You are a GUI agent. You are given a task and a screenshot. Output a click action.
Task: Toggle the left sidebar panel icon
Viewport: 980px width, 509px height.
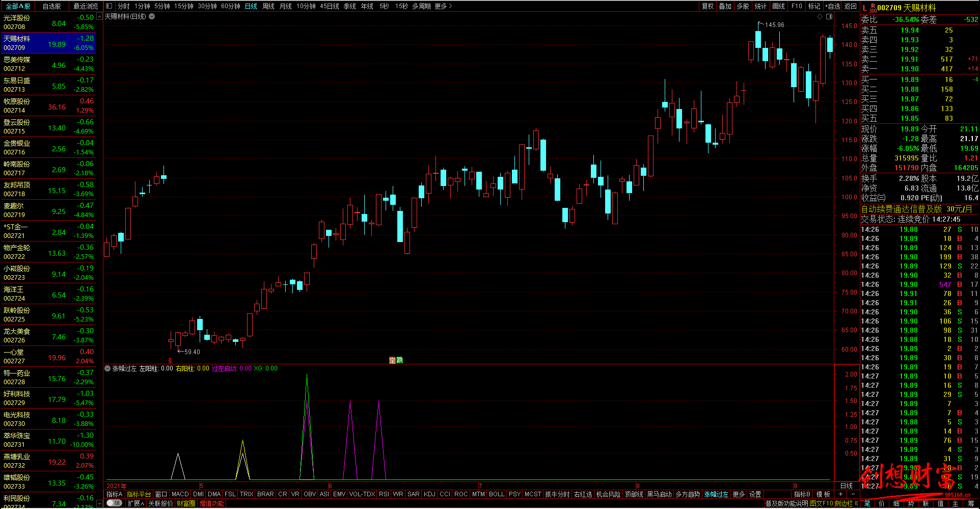[x=109, y=6]
